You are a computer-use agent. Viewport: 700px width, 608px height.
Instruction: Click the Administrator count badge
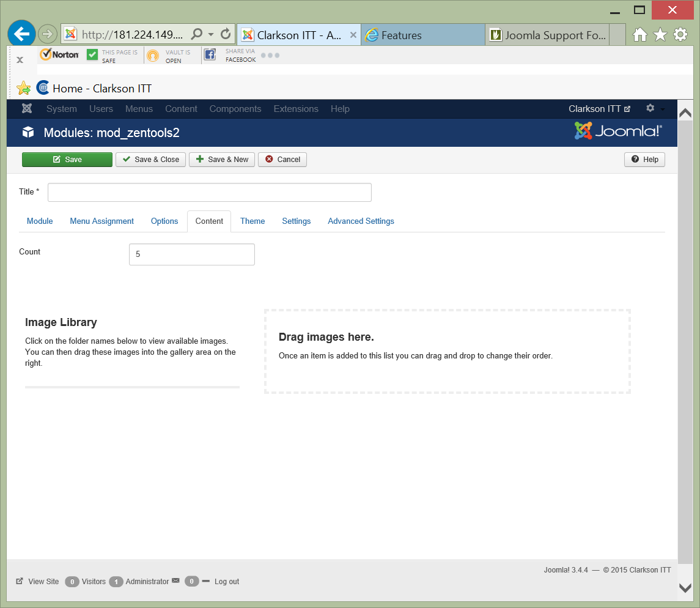116,582
